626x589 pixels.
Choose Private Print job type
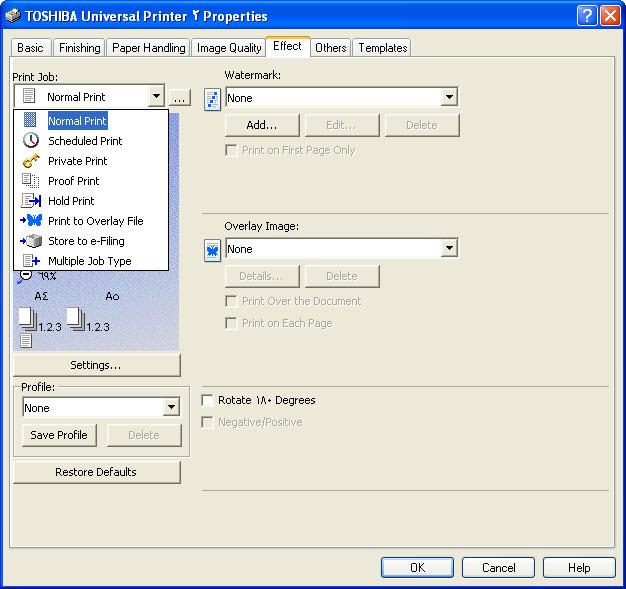pos(91,161)
